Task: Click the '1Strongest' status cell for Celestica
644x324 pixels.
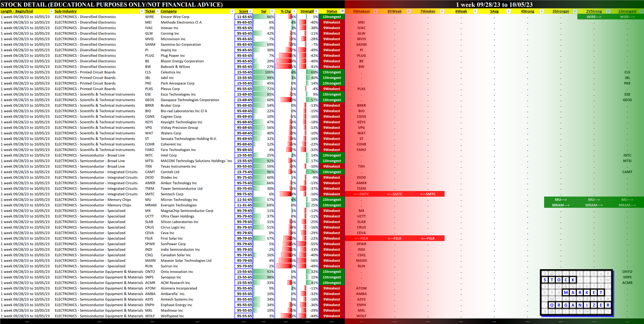Action: [x=332, y=72]
